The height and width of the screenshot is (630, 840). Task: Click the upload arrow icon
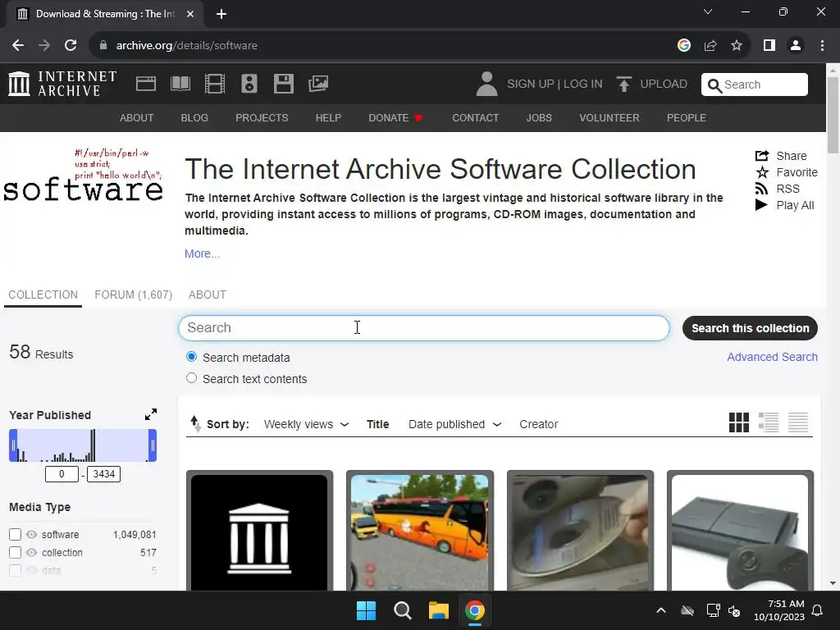point(623,84)
